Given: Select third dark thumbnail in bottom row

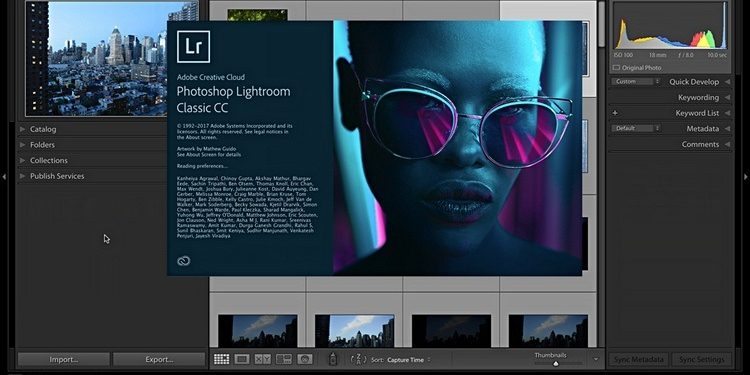Looking at the screenshot, I should point(451,331).
